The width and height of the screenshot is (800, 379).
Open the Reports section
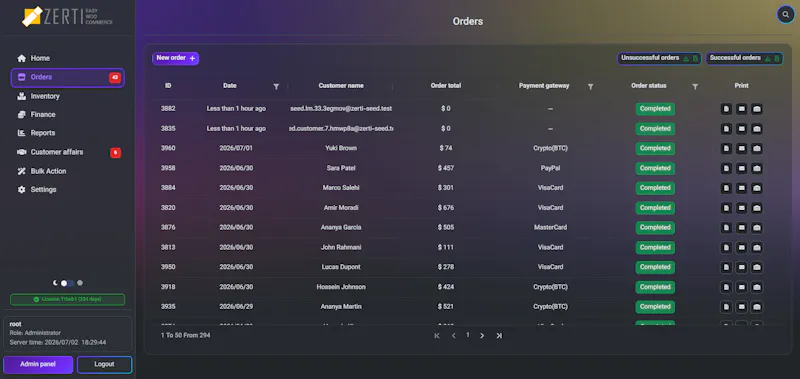click(67, 133)
